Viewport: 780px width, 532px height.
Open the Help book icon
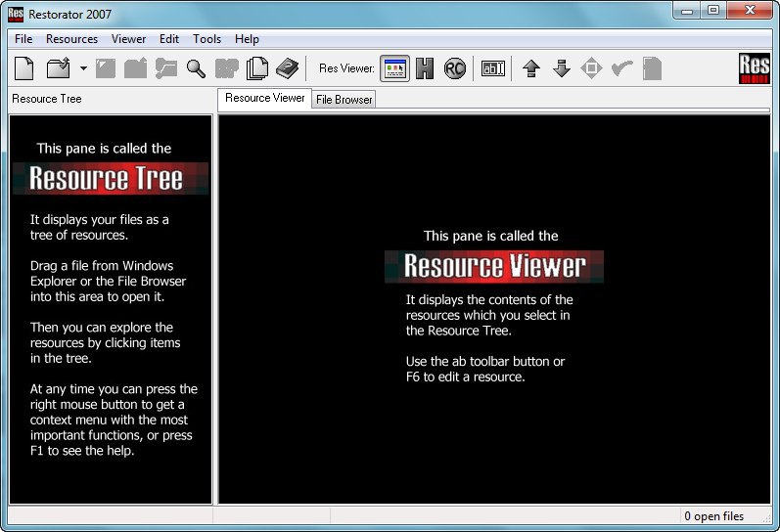point(287,68)
